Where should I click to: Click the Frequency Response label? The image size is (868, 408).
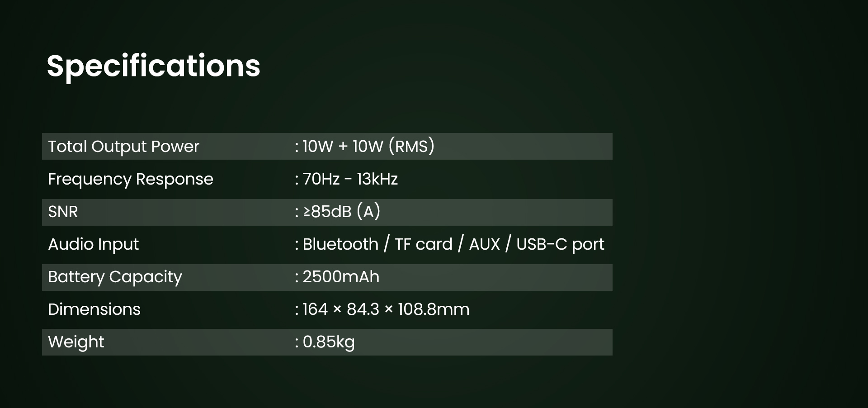click(130, 179)
